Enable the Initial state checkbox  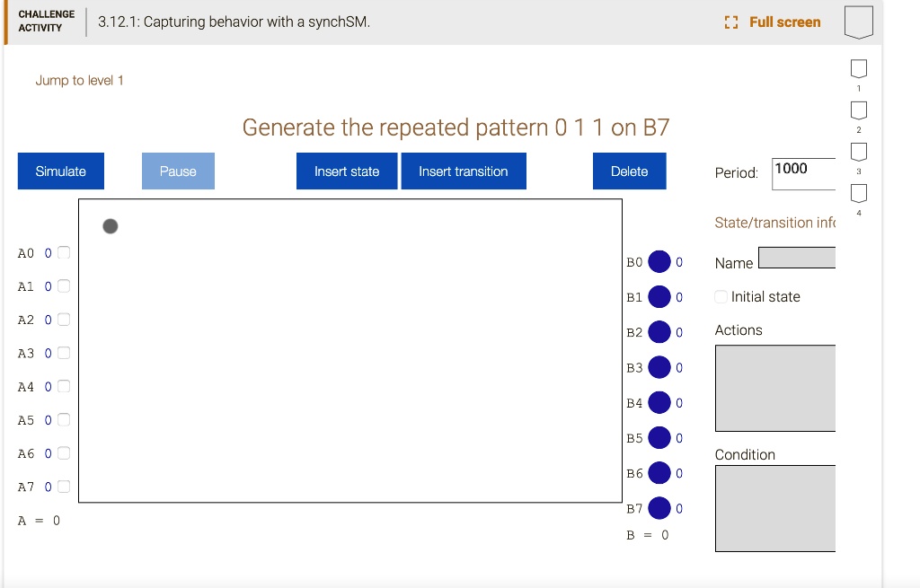(x=720, y=296)
